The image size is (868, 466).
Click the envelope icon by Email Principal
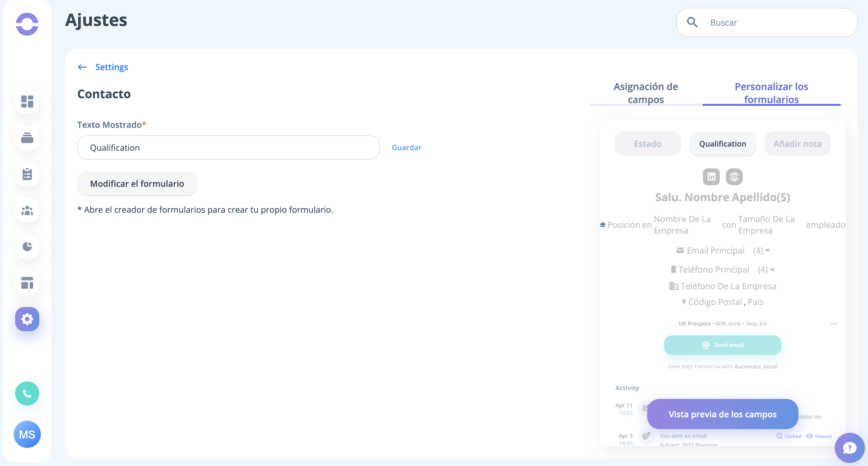coord(680,250)
